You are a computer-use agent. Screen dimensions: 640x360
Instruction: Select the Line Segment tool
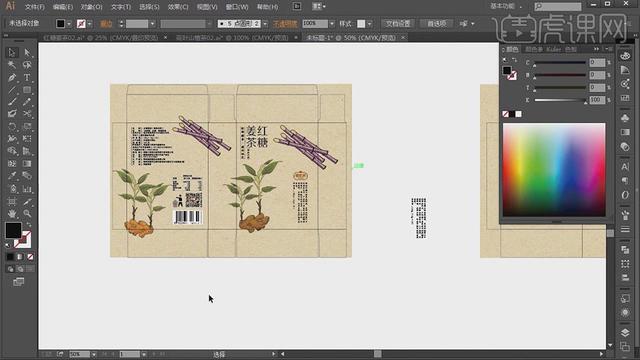[12, 90]
